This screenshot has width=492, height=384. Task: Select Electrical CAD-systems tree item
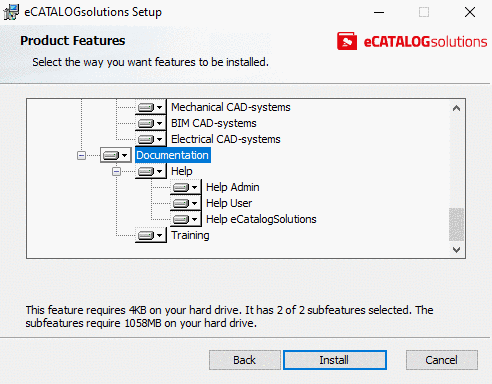coord(226,139)
